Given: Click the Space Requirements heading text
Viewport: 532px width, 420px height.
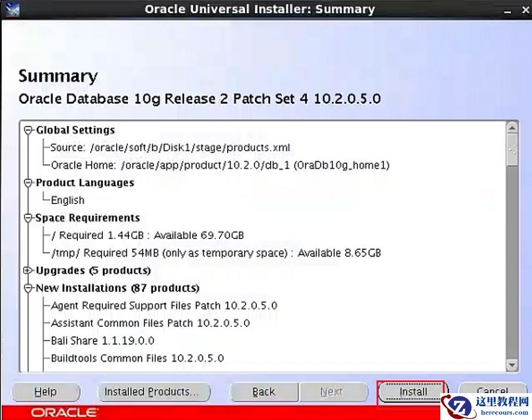Looking at the screenshot, I should [x=87, y=218].
